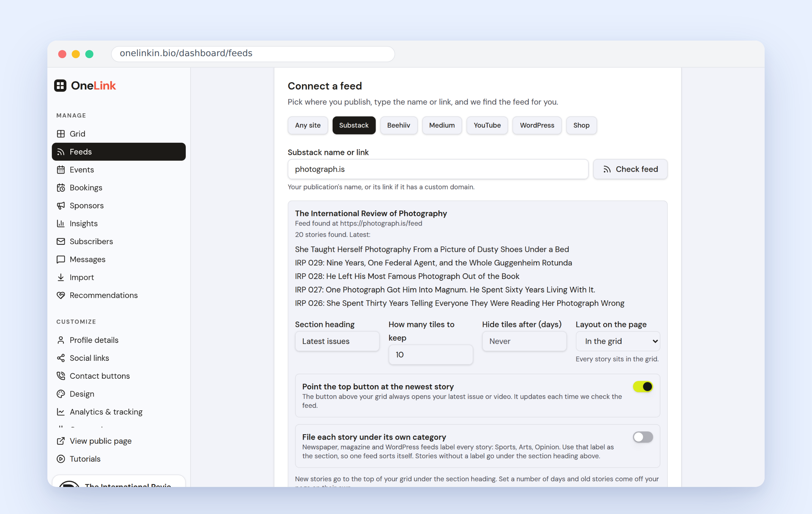
Task: Go to Recommendations page
Action: (119, 295)
